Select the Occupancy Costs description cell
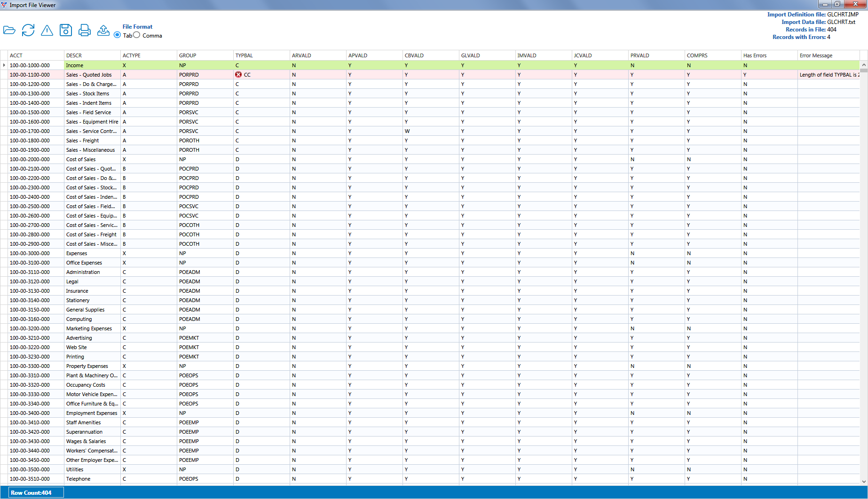This screenshot has width=868, height=499. [x=92, y=385]
